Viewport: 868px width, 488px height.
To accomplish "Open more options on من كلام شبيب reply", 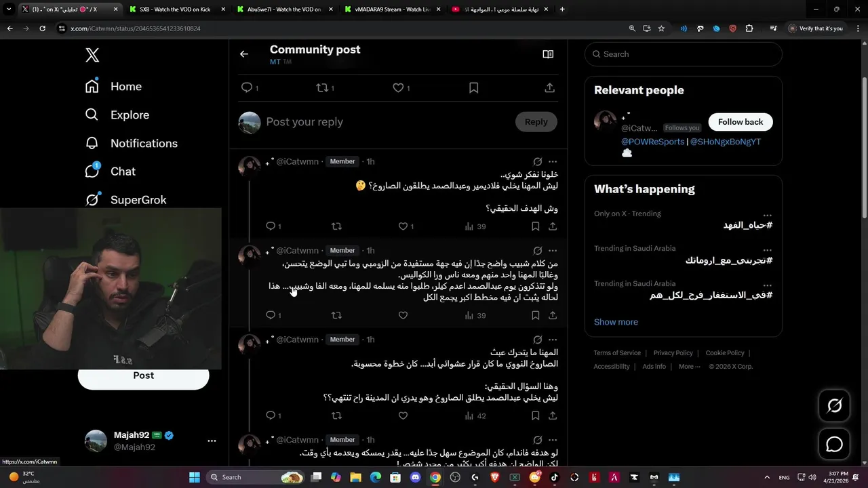I will [553, 250].
